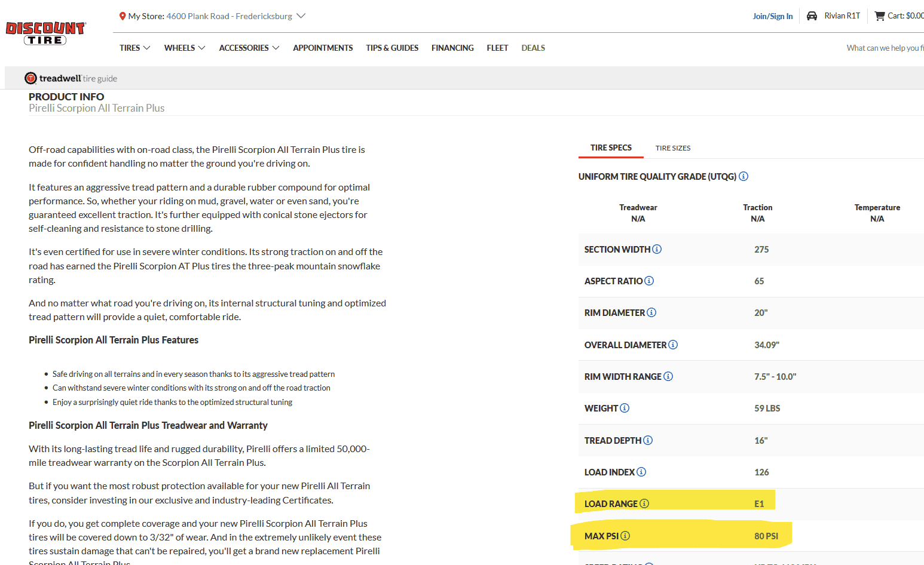924x565 pixels.
Task: Click the Pirelli Scorpion All Terrain Plus subtitle
Action: (x=97, y=108)
